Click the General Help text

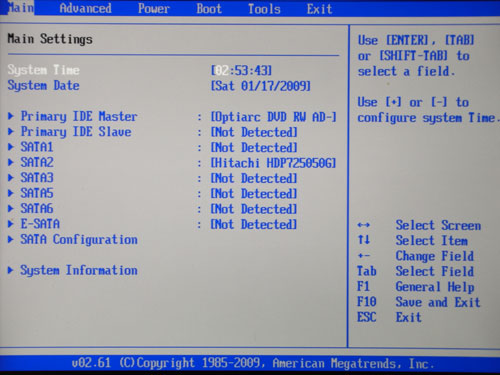point(435,287)
